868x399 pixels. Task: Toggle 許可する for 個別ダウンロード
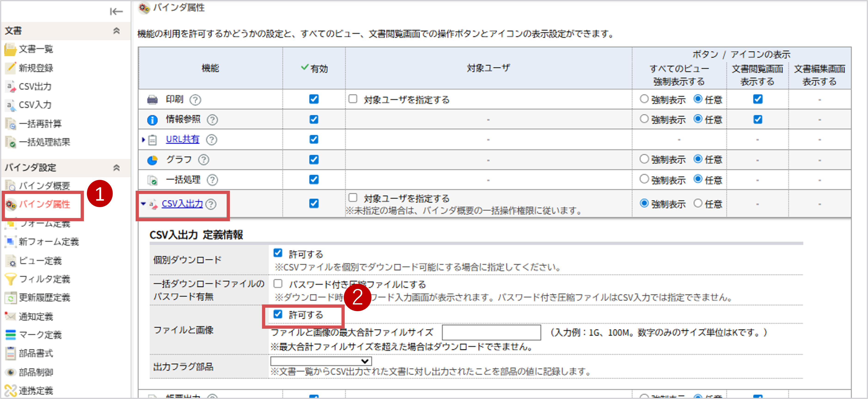coord(278,253)
